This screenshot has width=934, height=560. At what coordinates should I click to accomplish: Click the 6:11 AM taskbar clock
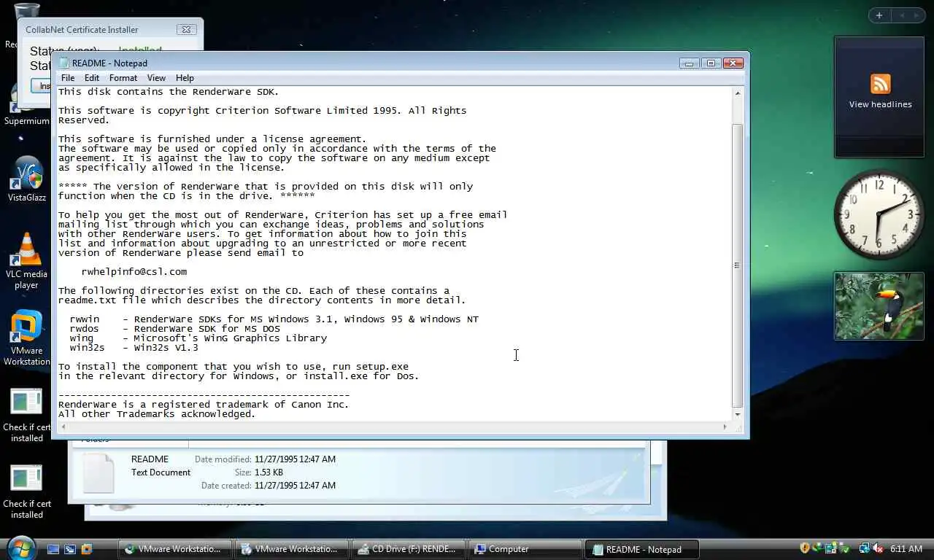[x=906, y=549]
